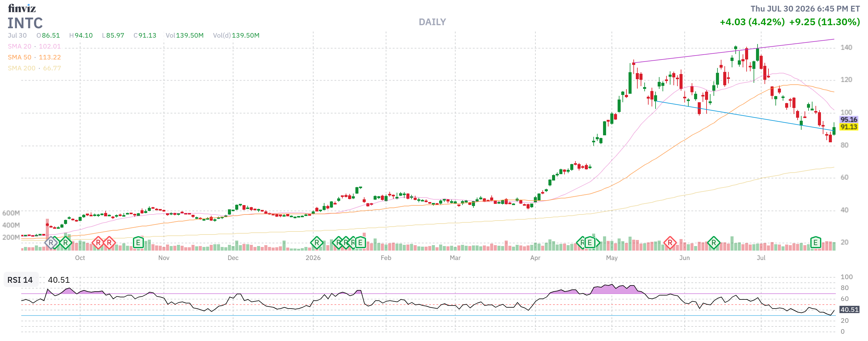The width and height of the screenshot is (868, 341).
Task: Click the low price L 85.97
Action: 113,35
